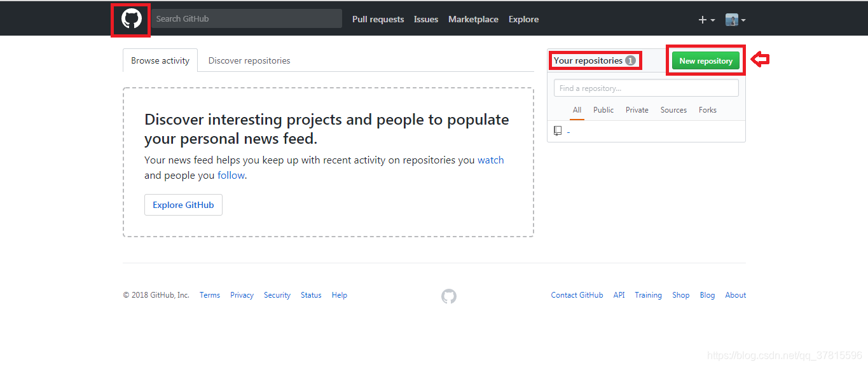Image resolution: width=868 pixels, height=367 pixels.
Task: Open the Privacy footer link
Action: pyautogui.click(x=242, y=295)
